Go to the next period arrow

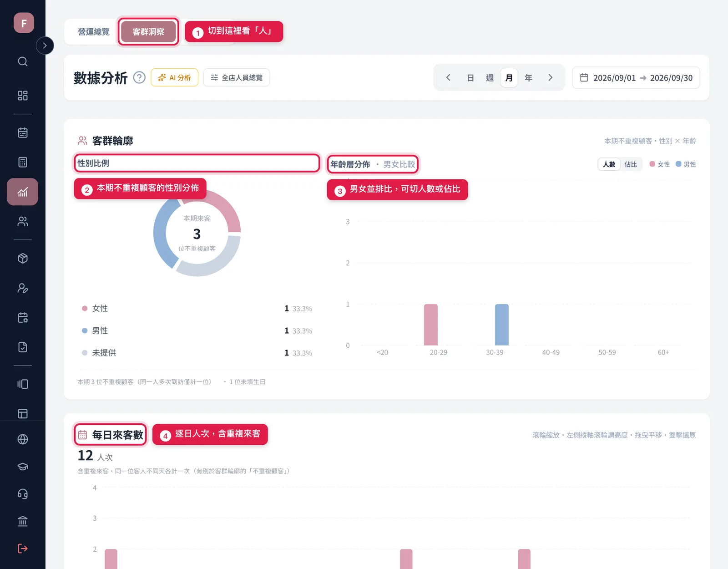click(x=551, y=78)
